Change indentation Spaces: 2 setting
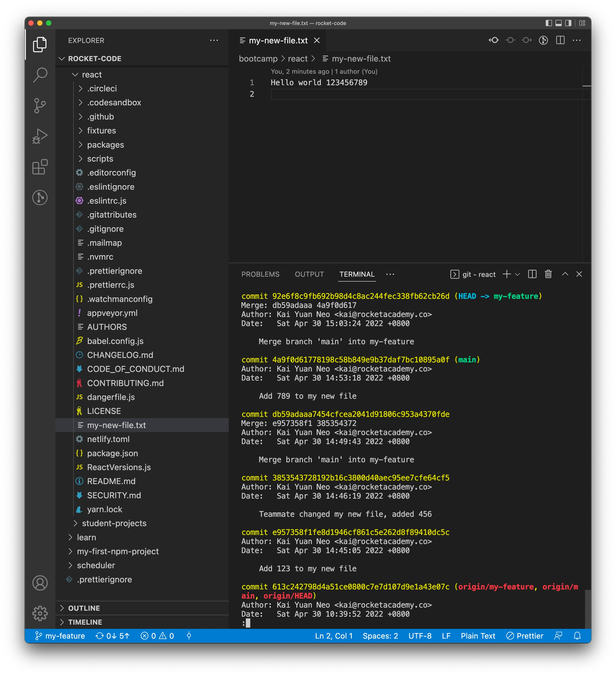 [380, 636]
